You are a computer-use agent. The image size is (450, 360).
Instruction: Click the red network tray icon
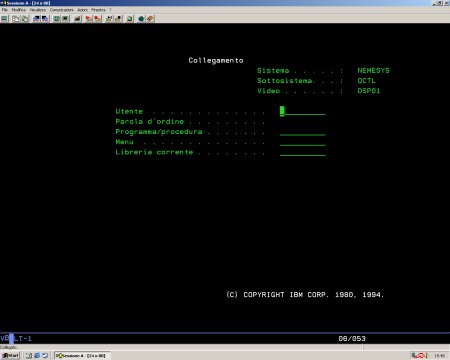click(421, 356)
